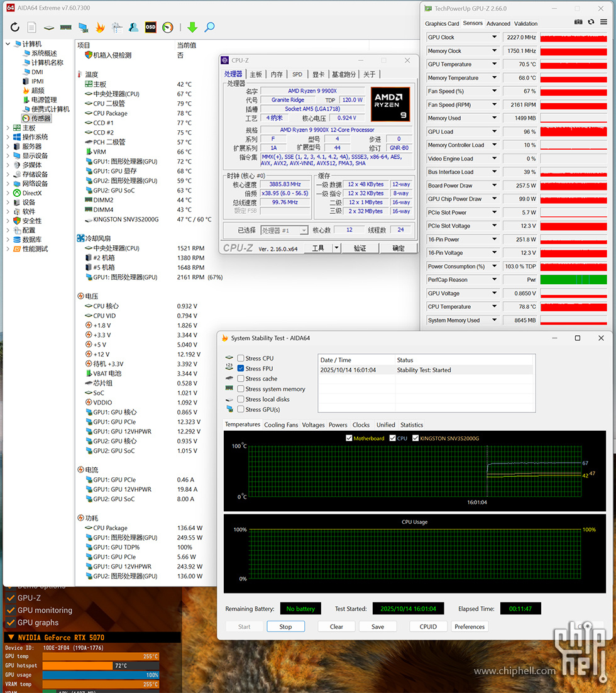The width and height of the screenshot is (616, 693).
Task: Toggle the GPU graphs checkbox
Action: (x=11, y=623)
